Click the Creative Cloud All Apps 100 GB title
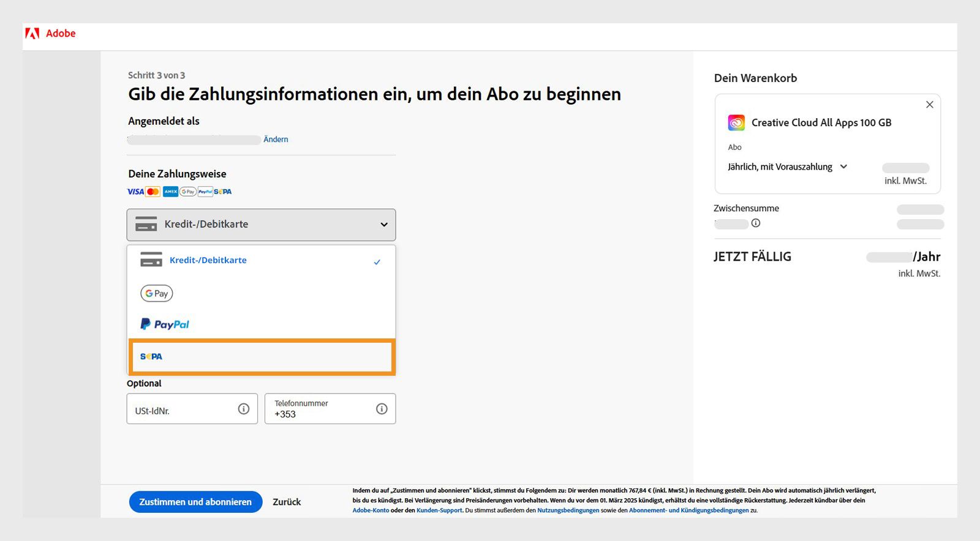 pyautogui.click(x=821, y=122)
